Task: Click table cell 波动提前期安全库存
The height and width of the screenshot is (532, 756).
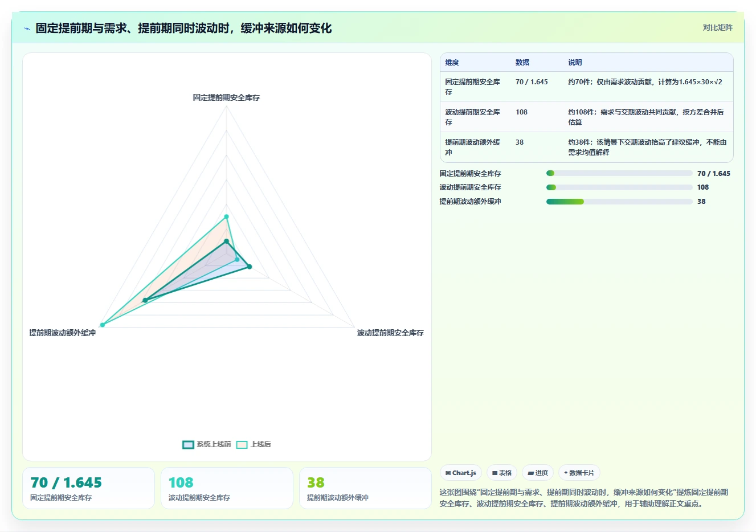Action: pos(473,117)
